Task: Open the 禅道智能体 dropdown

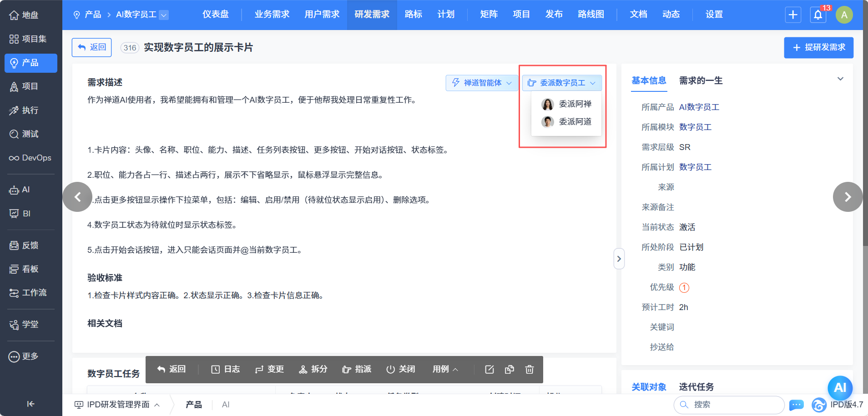Action: point(482,83)
